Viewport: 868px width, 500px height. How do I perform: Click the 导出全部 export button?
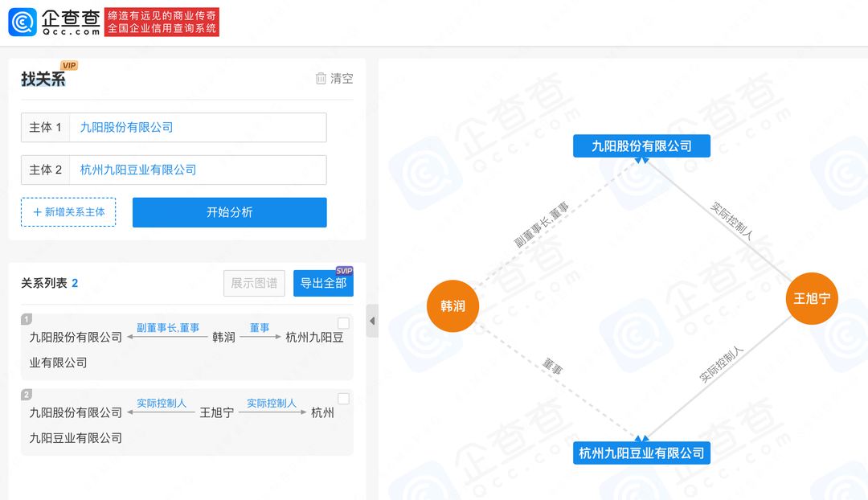pyautogui.click(x=323, y=283)
